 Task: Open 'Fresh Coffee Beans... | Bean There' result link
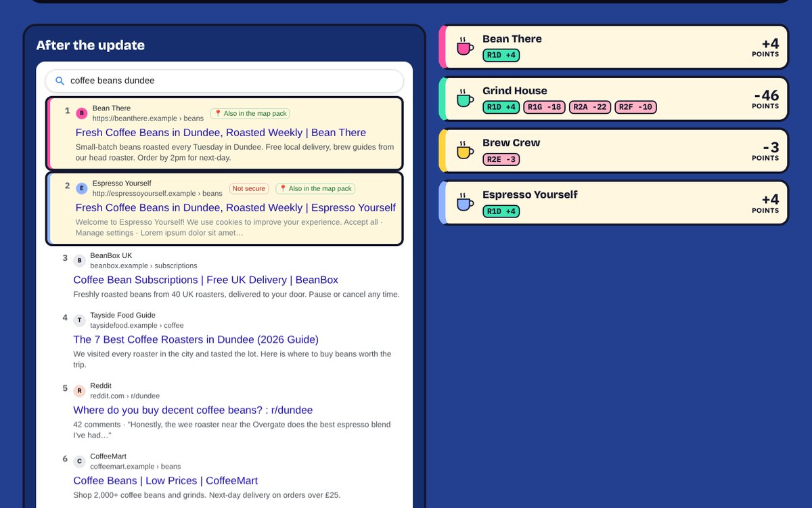tap(221, 133)
